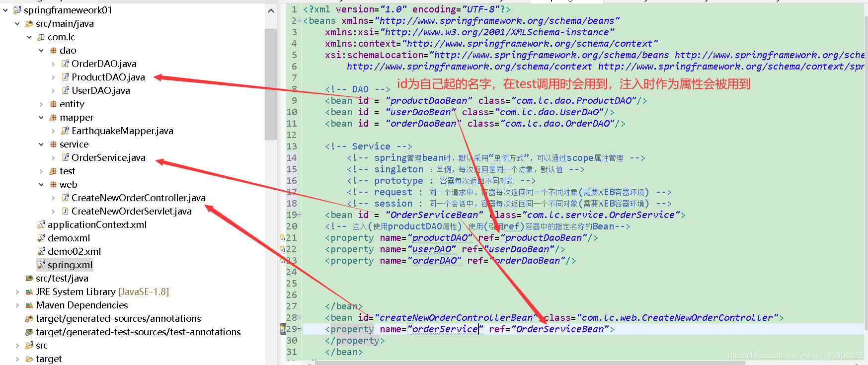868x365 pixels.
Task: Collapse the com.lc package
Action: [x=29, y=37]
